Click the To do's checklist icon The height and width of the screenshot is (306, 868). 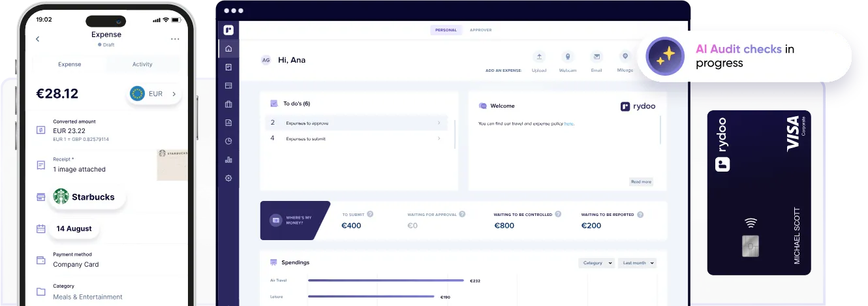pyautogui.click(x=274, y=103)
